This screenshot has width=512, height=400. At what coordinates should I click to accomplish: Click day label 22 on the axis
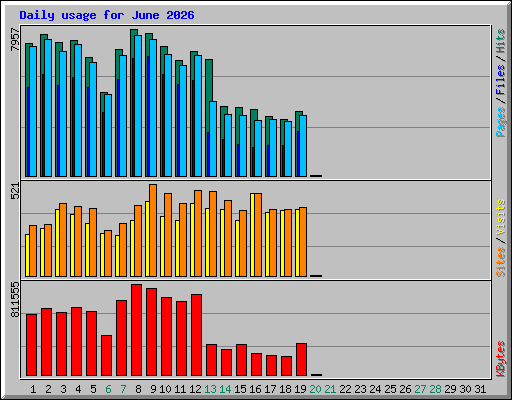click(345, 389)
